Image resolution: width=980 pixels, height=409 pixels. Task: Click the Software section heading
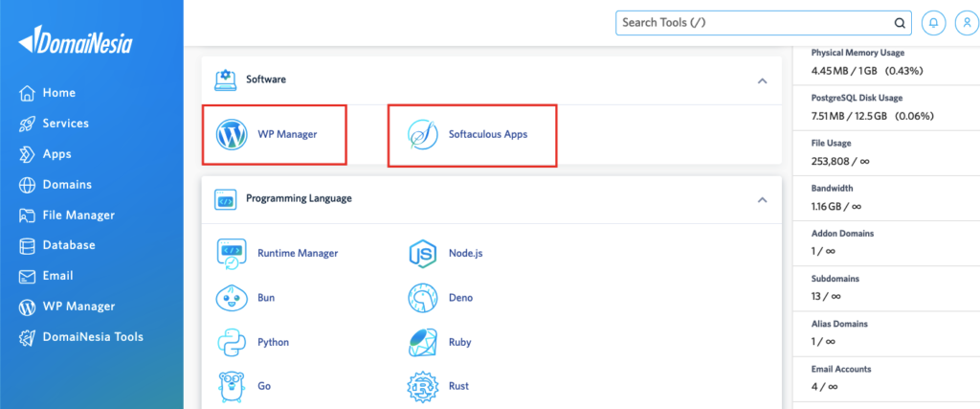[266, 80]
